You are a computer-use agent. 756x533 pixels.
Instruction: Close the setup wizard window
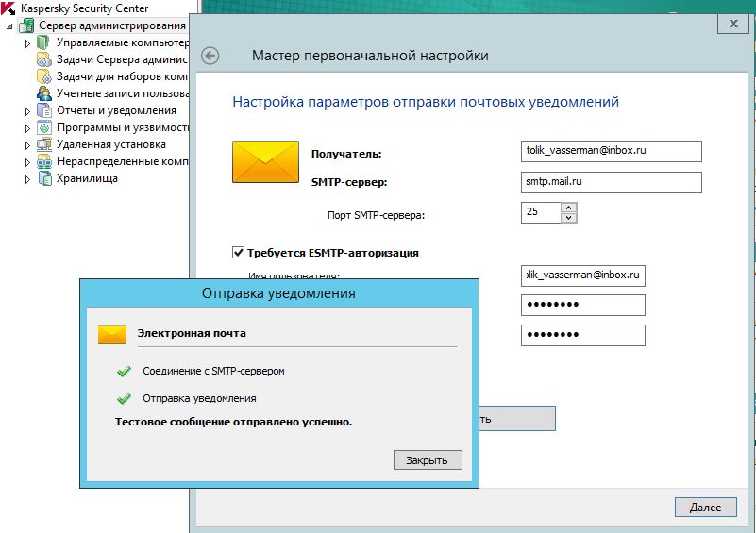(x=733, y=24)
